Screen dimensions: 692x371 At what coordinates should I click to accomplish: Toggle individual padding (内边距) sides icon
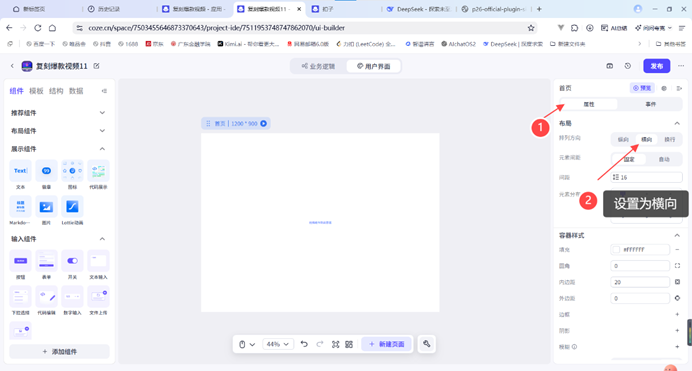coord(677,282)
